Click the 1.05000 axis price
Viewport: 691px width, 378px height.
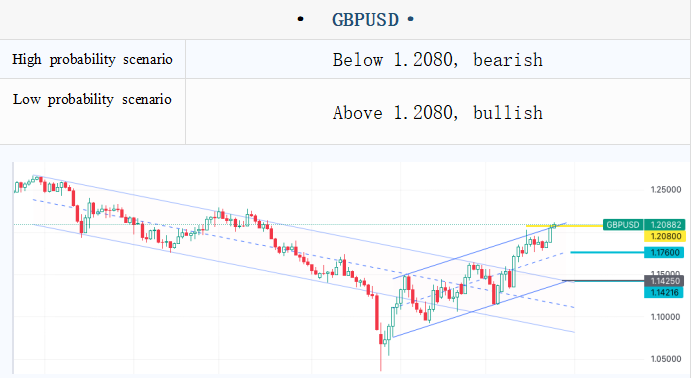pos(665,359)
